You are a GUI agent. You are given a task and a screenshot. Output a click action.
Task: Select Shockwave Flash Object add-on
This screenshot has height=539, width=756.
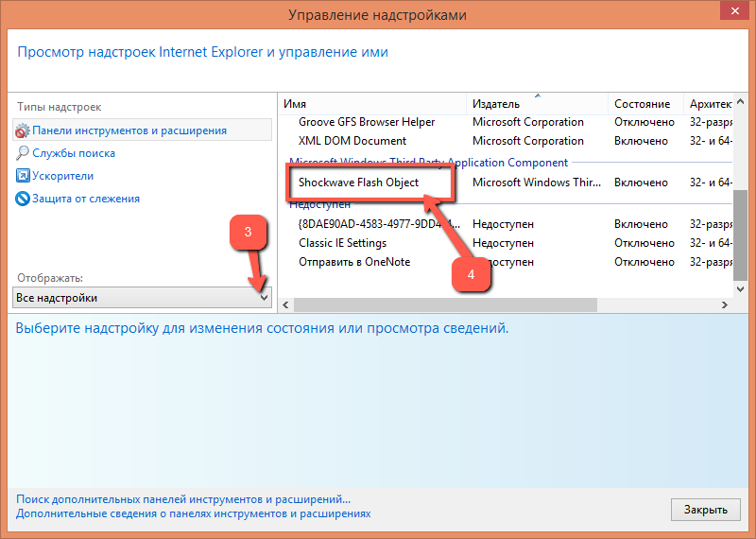pyautogui.click(x=507, y=183)
